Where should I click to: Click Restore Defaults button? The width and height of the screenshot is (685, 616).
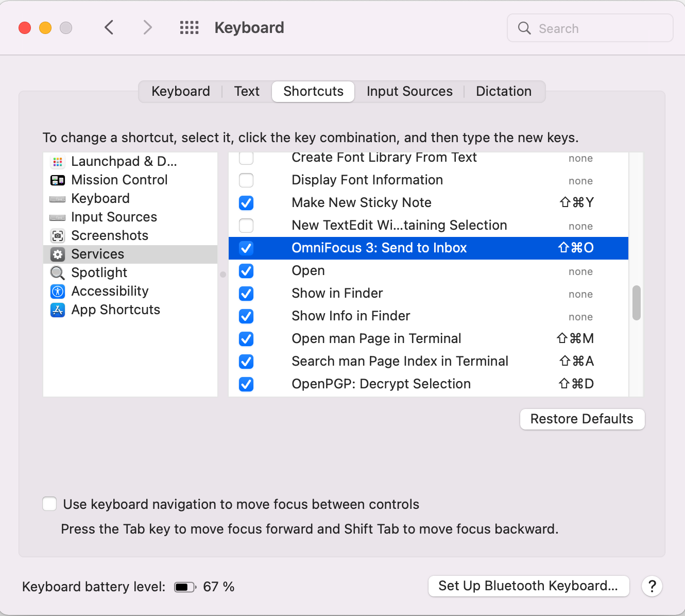point(582,419)
